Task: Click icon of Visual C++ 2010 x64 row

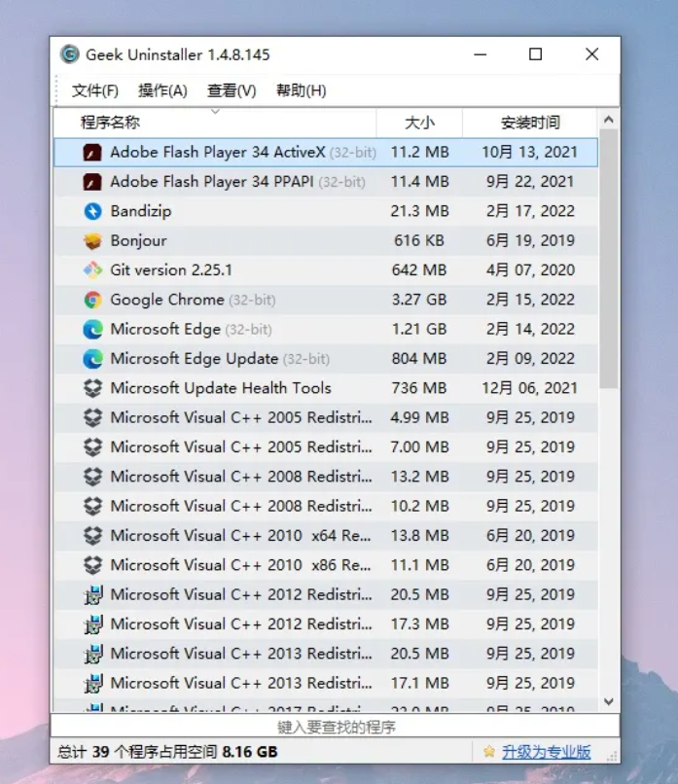Action: click(x=92, y=536)
